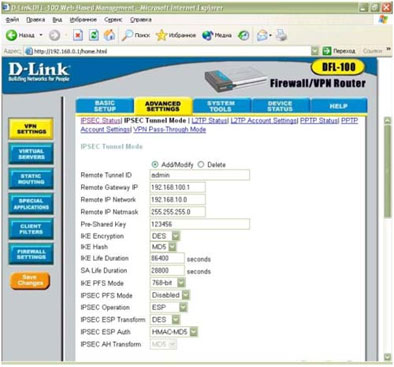Click the Stop loading icon
The height and width of the screenshot is (367, 394).
coord(78,35)
